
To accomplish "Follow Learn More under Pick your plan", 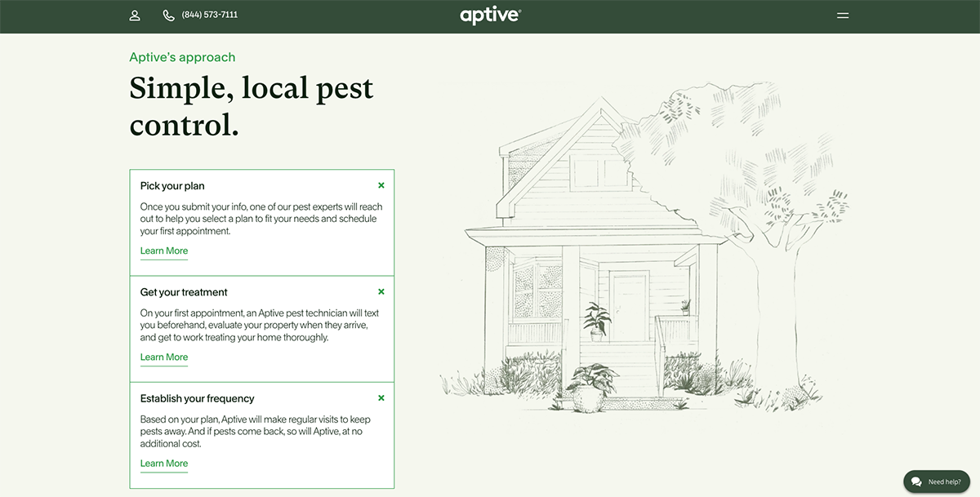I will (164, 251).
